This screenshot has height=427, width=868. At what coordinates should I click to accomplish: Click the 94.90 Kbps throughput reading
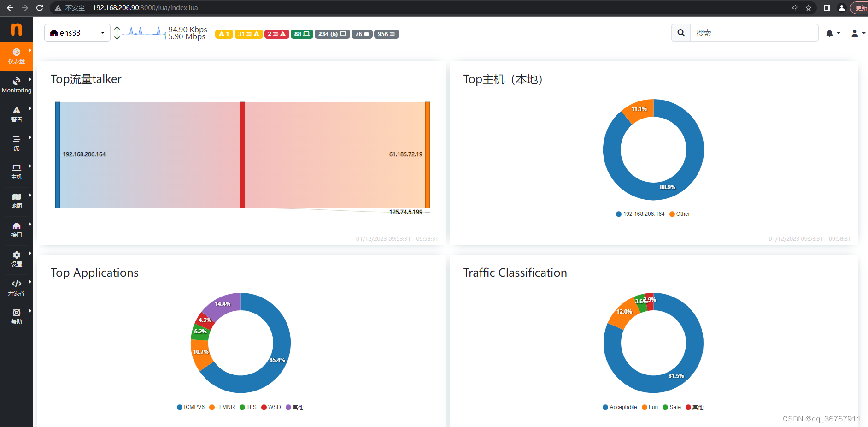[188, 30]
